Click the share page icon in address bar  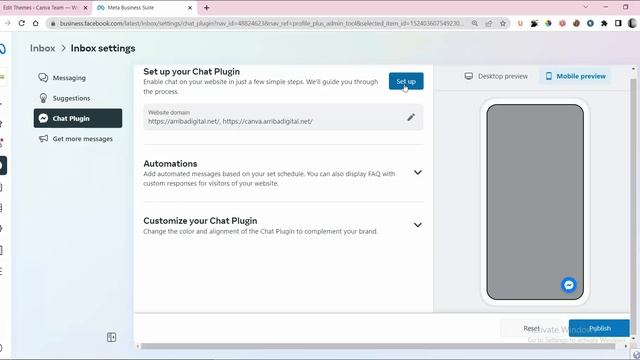(x=489, y=23)
